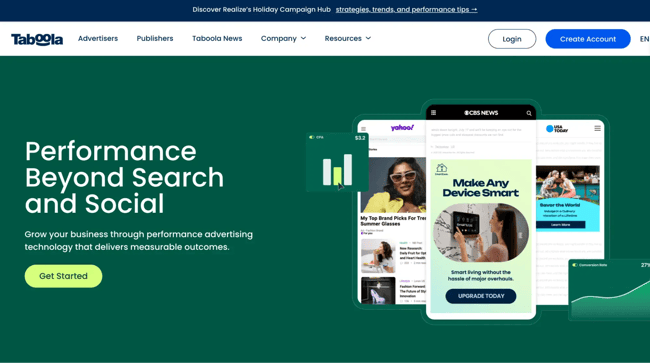
Task: Toggle the Conversion Rate card switch
Action: coord(575,265)
